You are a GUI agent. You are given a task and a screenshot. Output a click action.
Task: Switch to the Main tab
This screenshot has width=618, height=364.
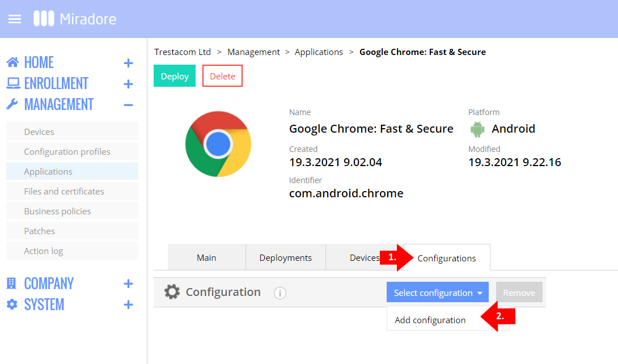click(206, 258)
